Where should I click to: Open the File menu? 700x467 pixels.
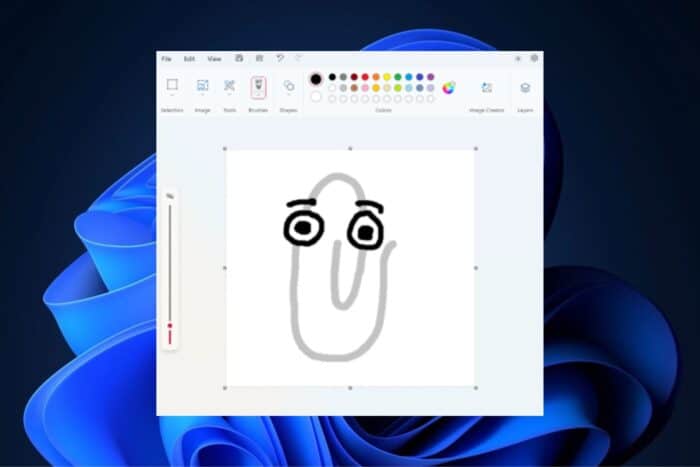[167, 59]
